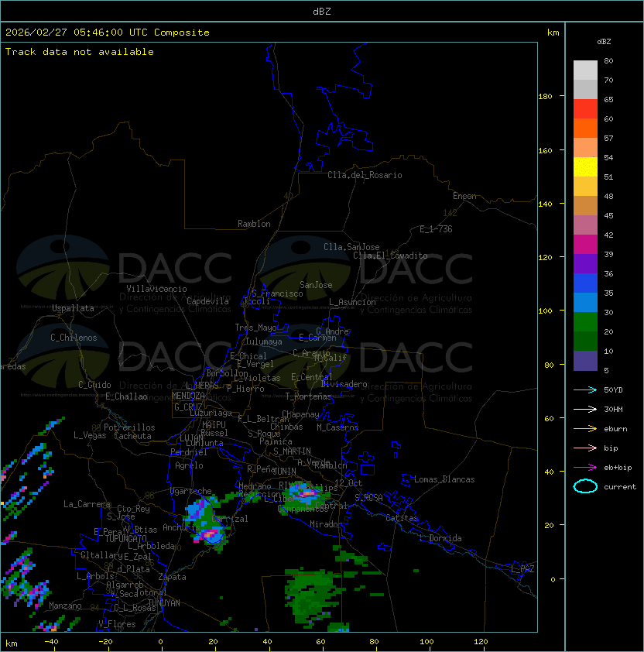The width and height of the screenshot is (644, 652).
Task: Click the Divisadero place label
Action: point(344,384)
